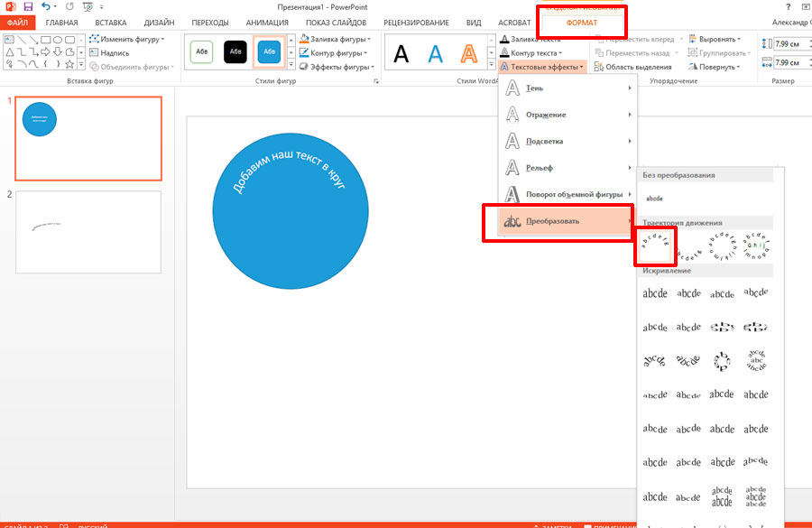
Task: Select the button-shaped text path with Ghij
Action: 756,246
